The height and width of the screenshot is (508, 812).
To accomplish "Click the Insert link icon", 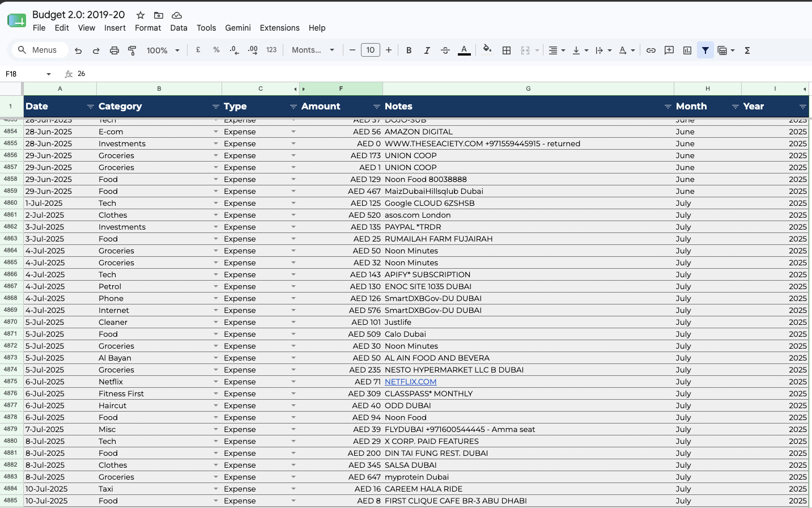I will 651,50.
